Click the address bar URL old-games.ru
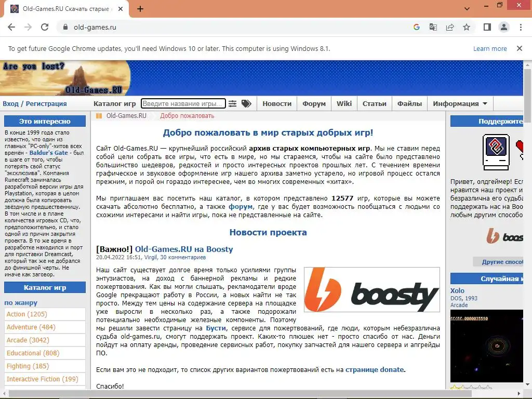532x399 pixels. pyautogui.click(x=95, y=27)
